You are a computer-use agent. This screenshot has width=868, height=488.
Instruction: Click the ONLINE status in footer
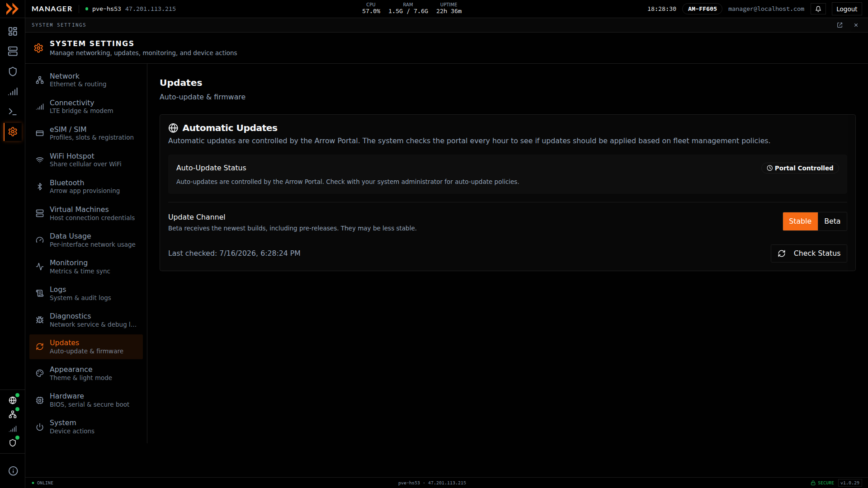tap(43, 483)
